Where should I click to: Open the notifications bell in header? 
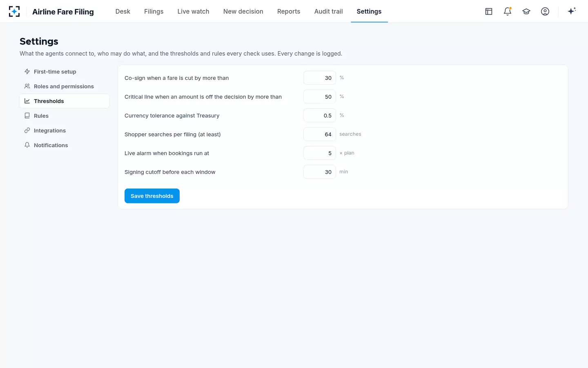click(x=508, y=11)
